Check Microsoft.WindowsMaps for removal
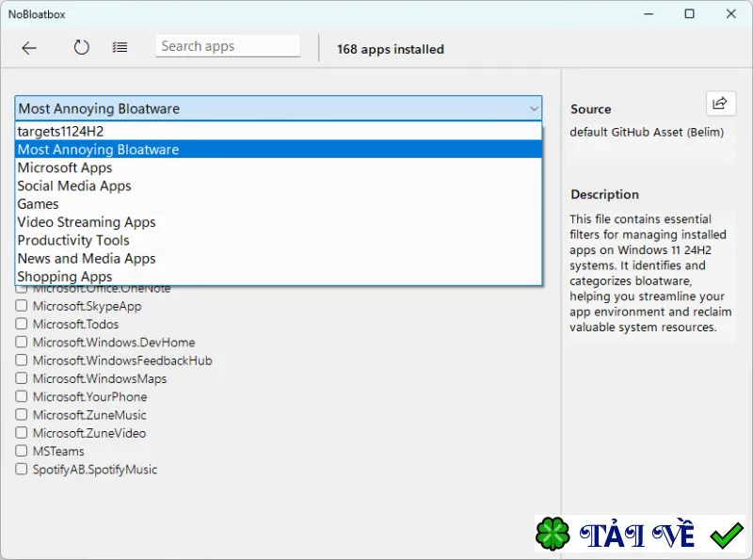 point(21,378)
